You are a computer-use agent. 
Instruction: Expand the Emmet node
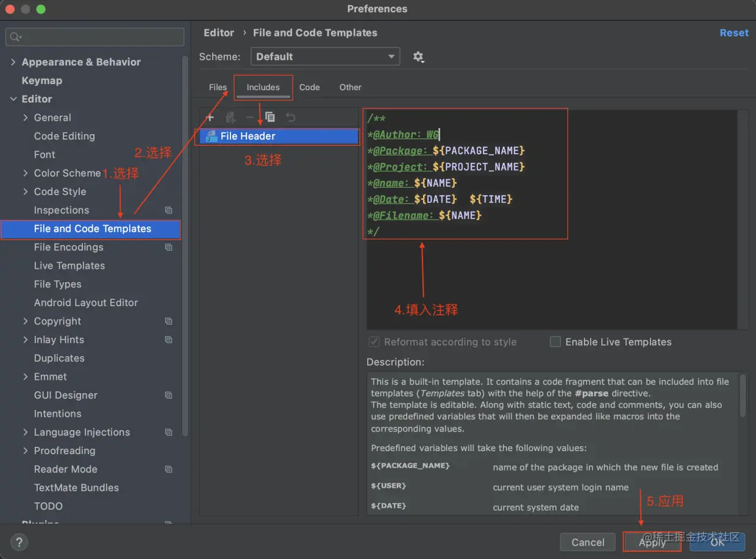[x=26, y=377]
